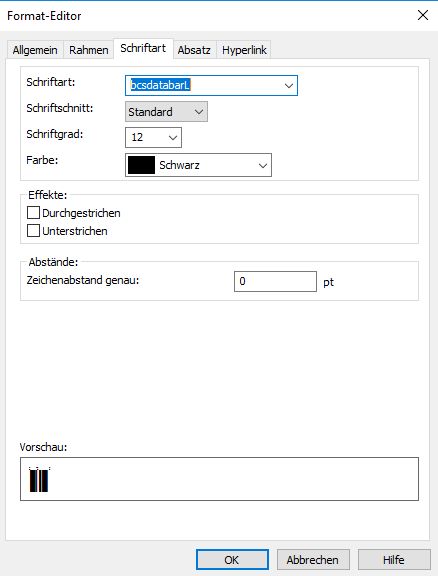Close the Format-Editor dialog window
Viewport: 438px width, 576px height.
click(x=423, y=15)
